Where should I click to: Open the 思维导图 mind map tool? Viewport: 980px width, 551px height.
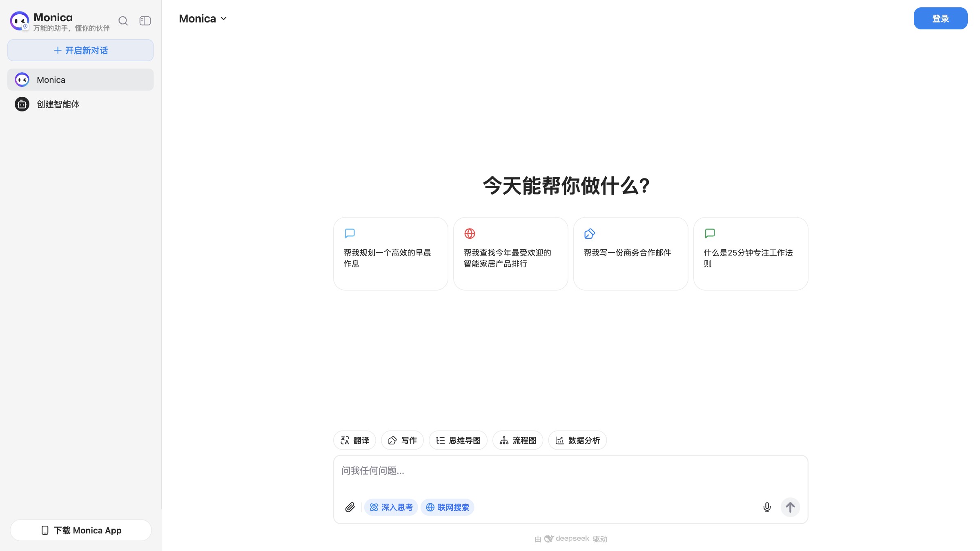tap(458, 440)
